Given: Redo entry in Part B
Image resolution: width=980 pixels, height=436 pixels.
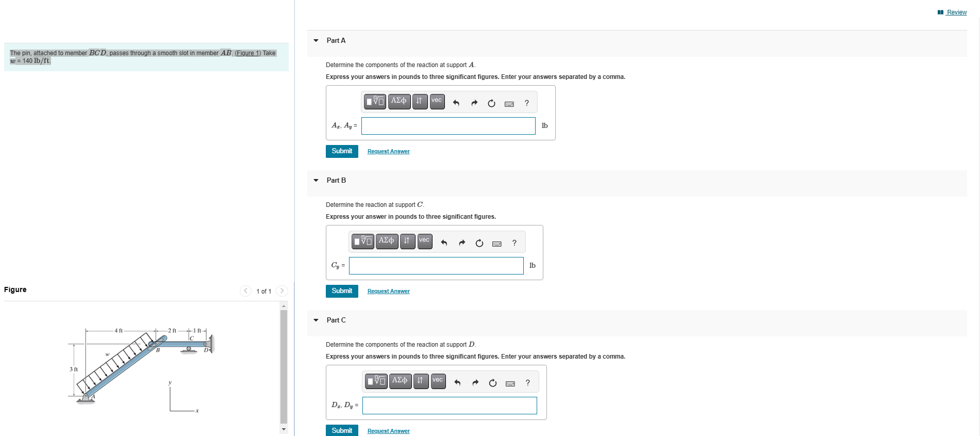Looking at the screenshot, I should (462, 243).
